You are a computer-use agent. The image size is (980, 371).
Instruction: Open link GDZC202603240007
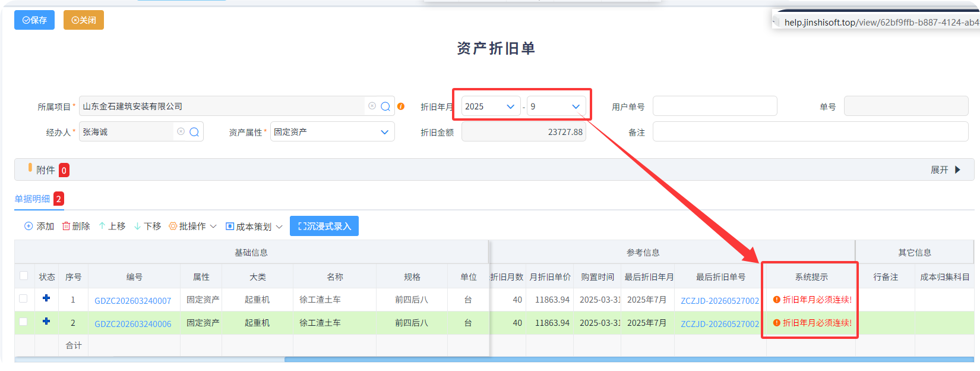[133, 301]
